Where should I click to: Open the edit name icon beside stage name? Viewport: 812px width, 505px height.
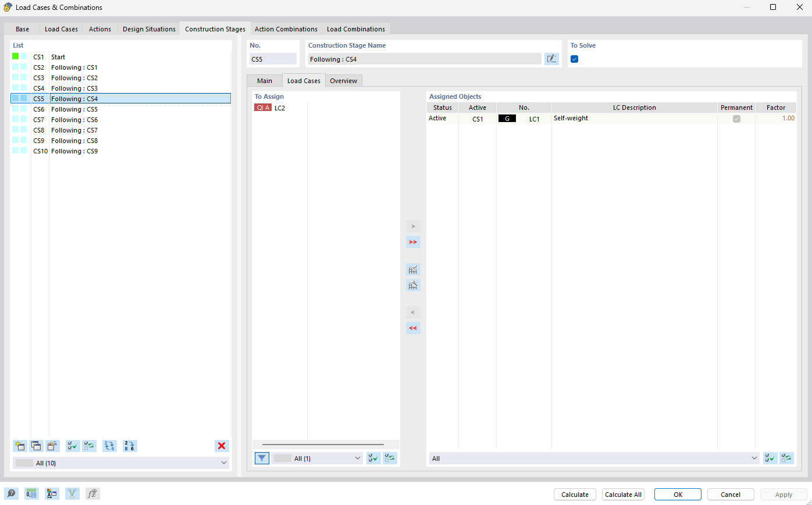click(551, 59)
